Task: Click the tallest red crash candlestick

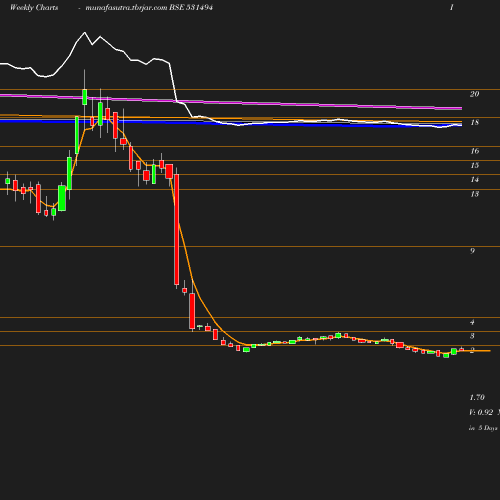Action: [177, 229]
